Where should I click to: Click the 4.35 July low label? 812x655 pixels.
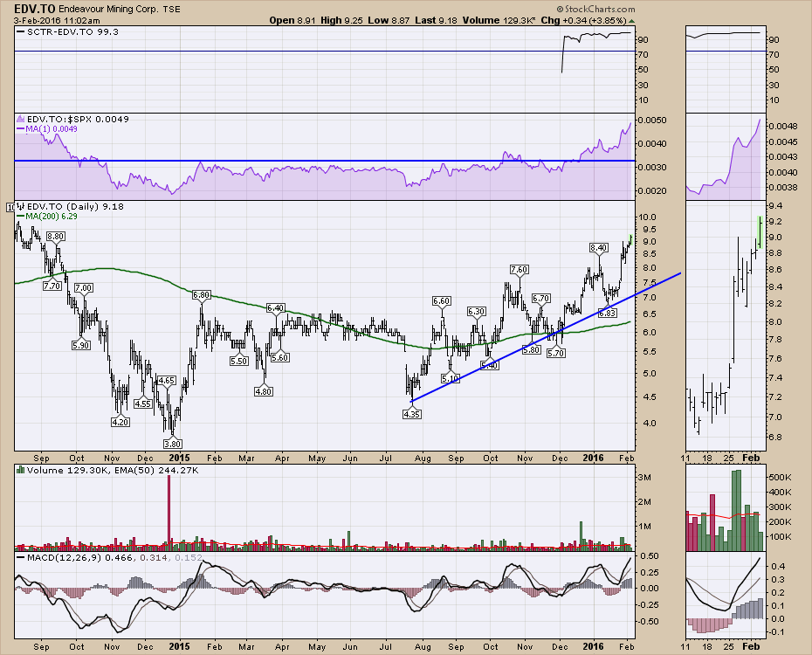click(x=411, y=414)
